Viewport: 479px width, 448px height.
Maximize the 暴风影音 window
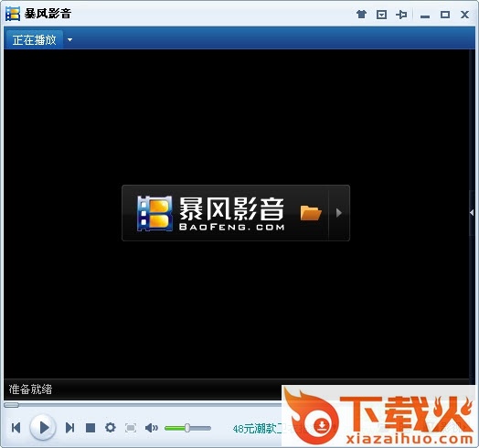click(x=445, y=15)
